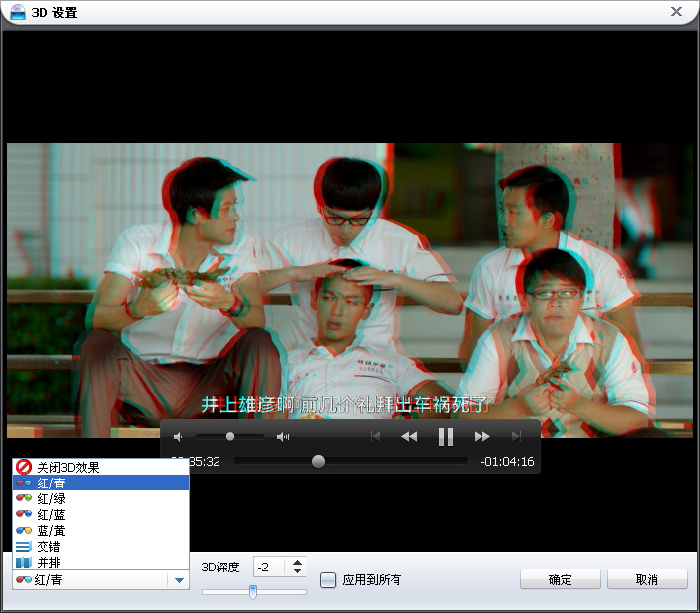Rewind the video

coord(409,437)
